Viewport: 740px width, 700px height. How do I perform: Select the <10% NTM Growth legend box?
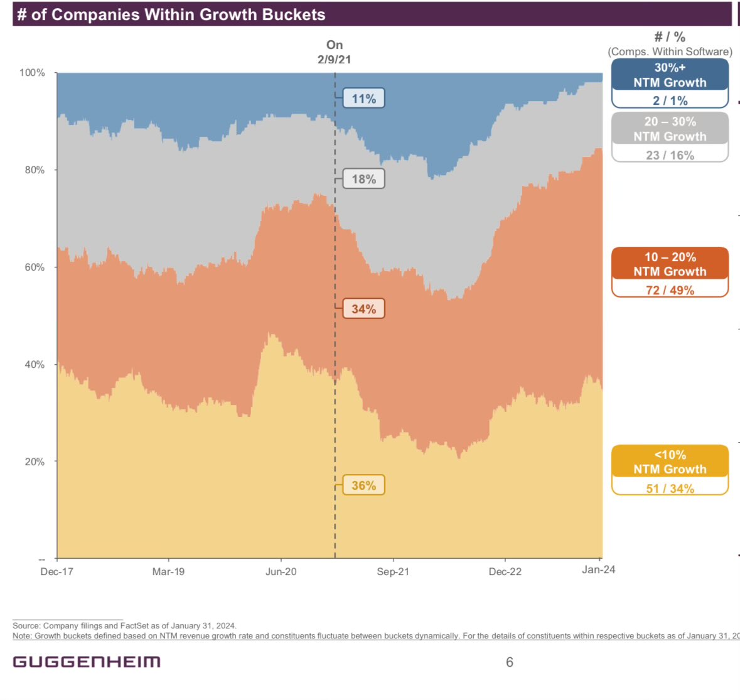click(670, 462)
